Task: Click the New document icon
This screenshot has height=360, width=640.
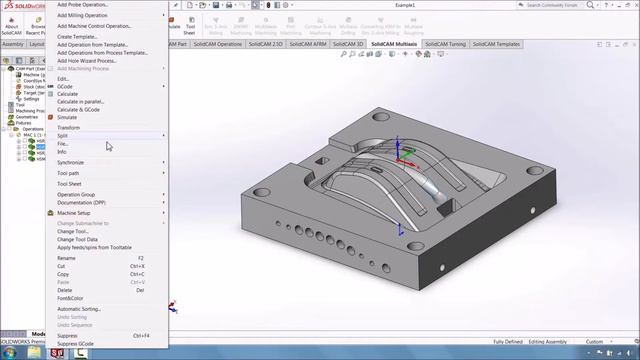Action: tap(190, 5)
